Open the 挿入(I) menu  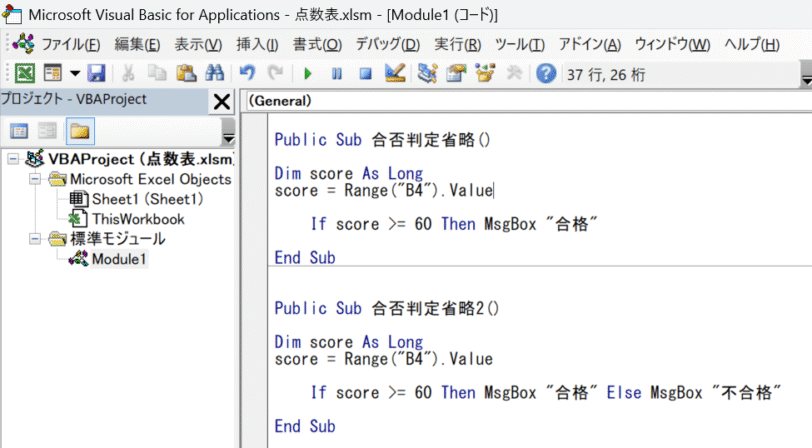click(x=257, y=45)
